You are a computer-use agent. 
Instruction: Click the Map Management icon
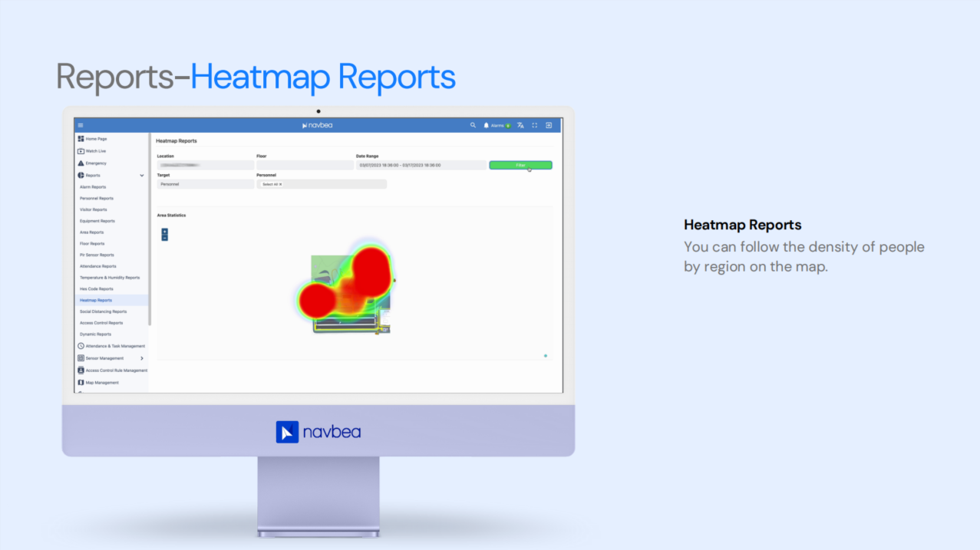coord(81,382)
